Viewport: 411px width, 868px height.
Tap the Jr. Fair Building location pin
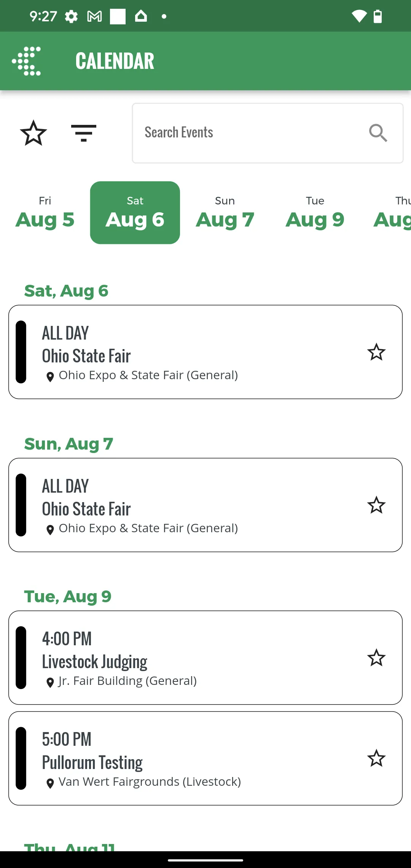pyautogui.click(x=50, y=683)
